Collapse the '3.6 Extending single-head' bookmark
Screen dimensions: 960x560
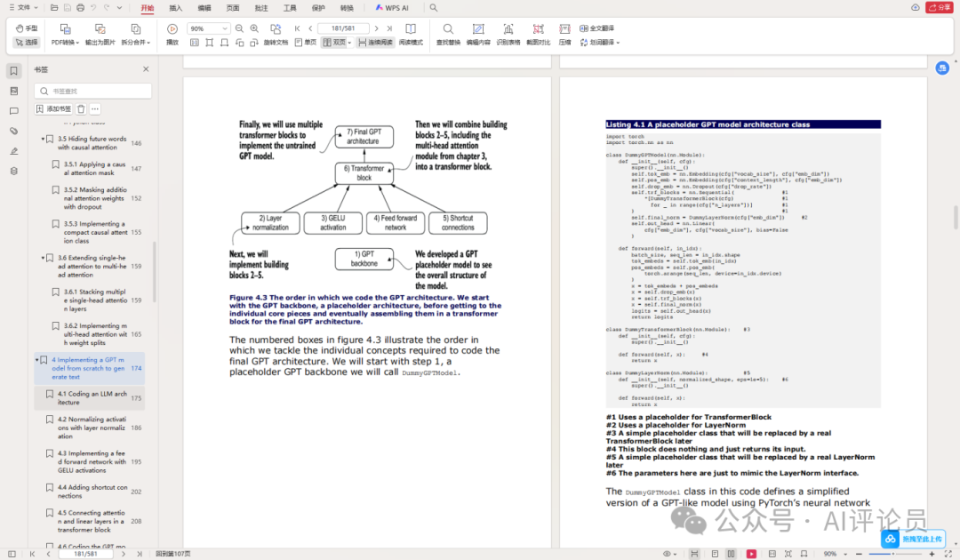click(43, 259)
